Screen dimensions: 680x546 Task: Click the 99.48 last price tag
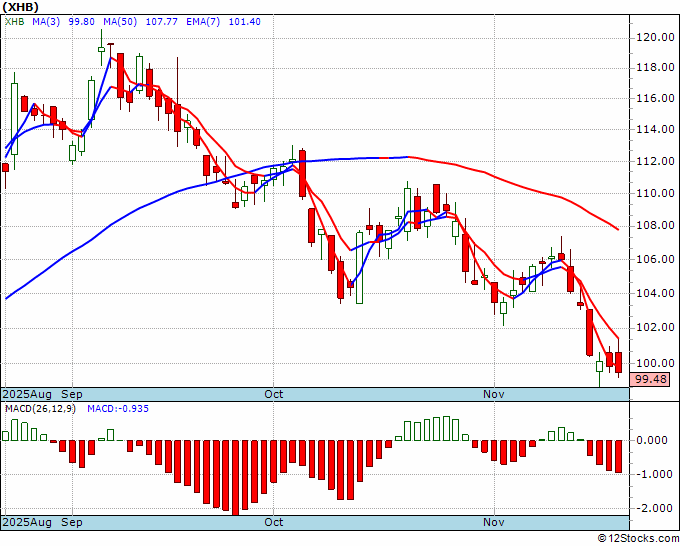point(650,379)
